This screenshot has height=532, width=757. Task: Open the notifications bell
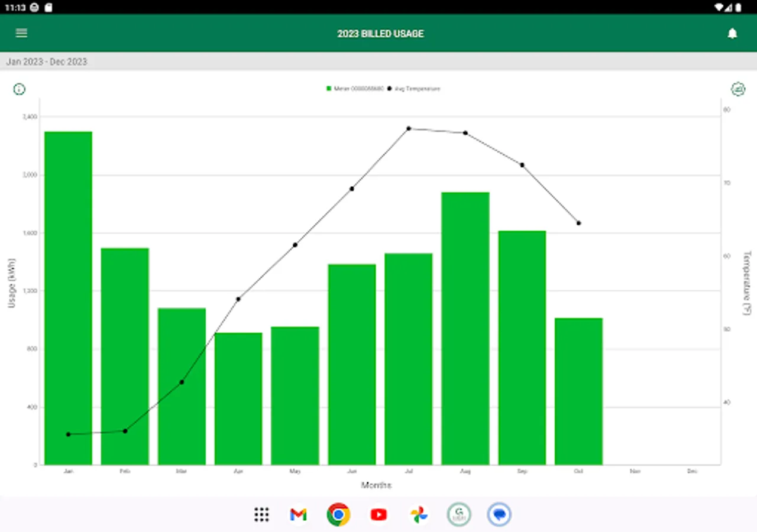pyautogui.click(x=733, y=33)
